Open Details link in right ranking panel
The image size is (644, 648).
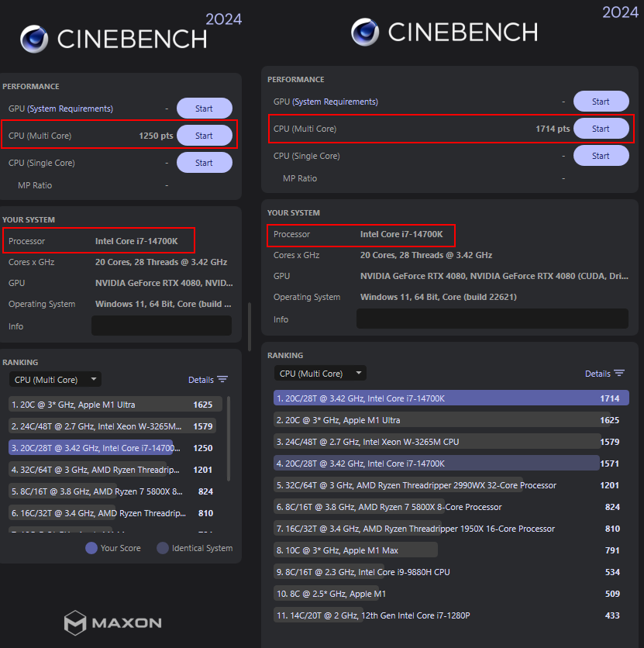tap(598, 374)
